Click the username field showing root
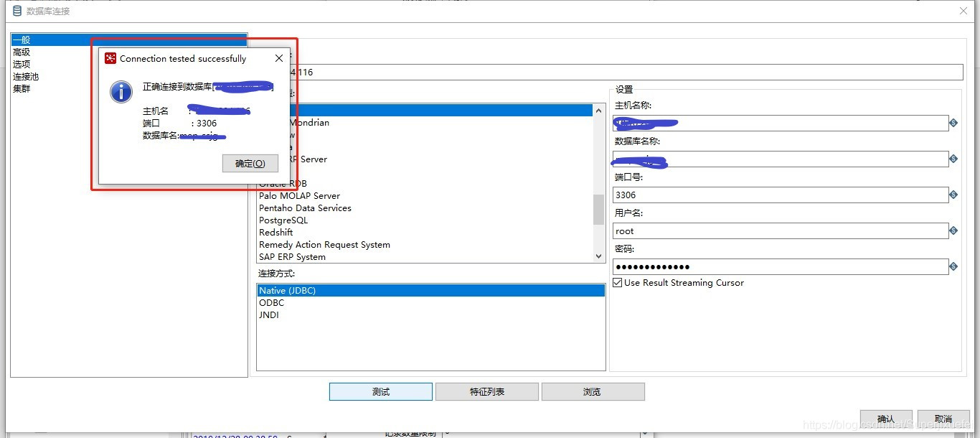This screenshot has width=980, height=438. (781, 230)
